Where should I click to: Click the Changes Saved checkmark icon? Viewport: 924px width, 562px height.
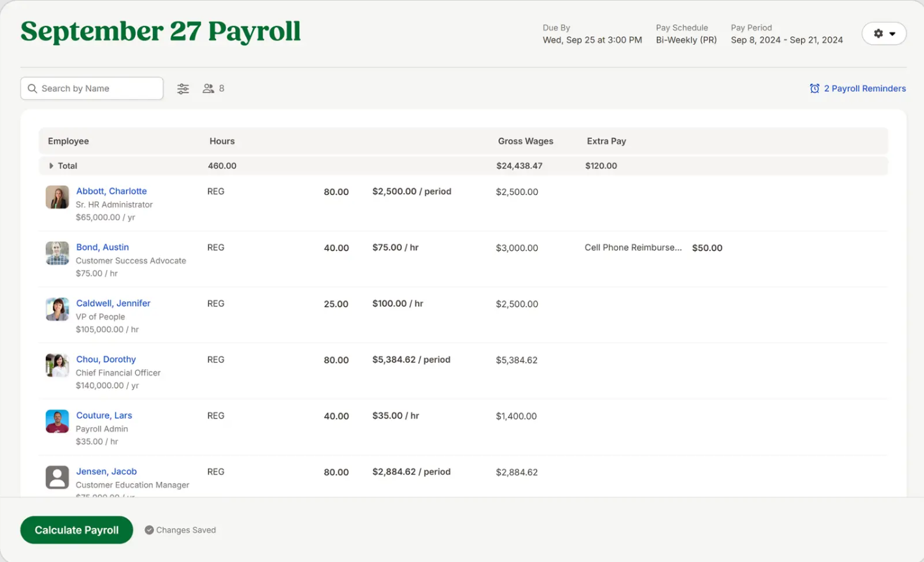coord(149,530)
